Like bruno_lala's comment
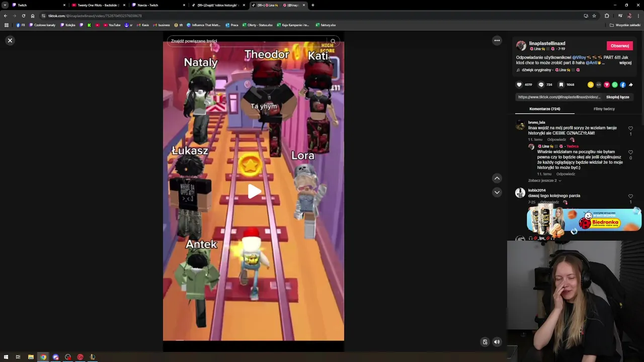 630,129
